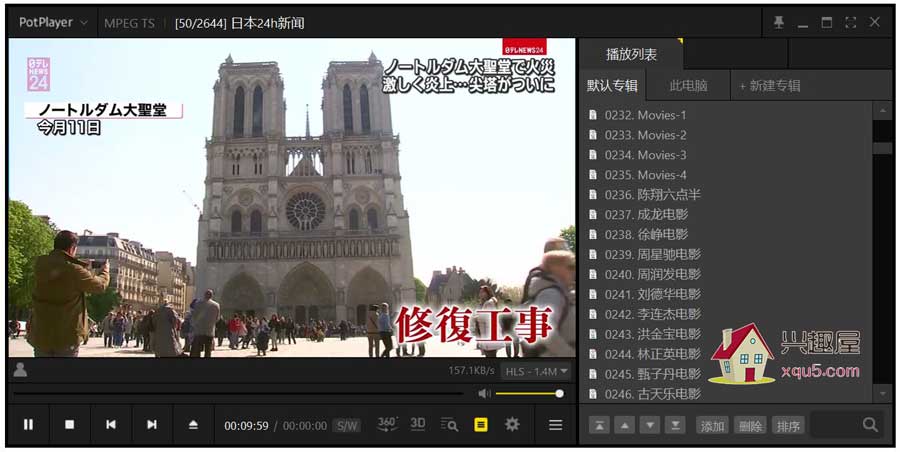Mute audio with the speaker icon
Viewport: 900px width, 452px height.
pyautogui.click(x=484, y=393)
